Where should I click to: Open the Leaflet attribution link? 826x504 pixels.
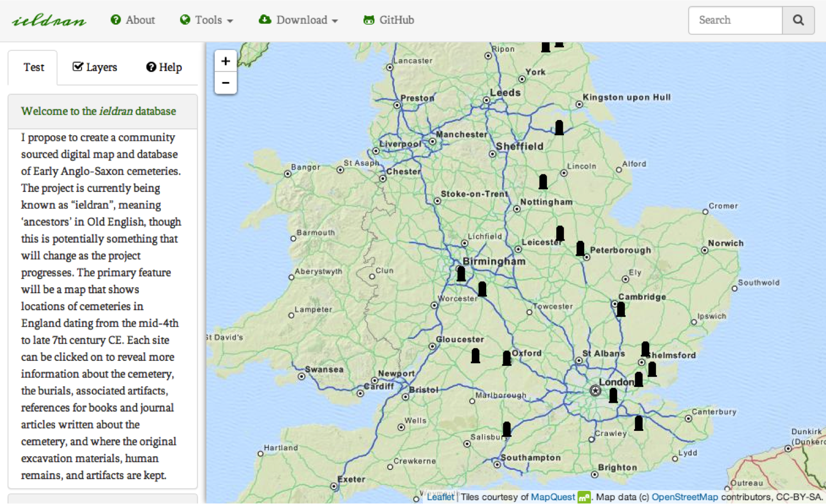[x=441, y=497]
